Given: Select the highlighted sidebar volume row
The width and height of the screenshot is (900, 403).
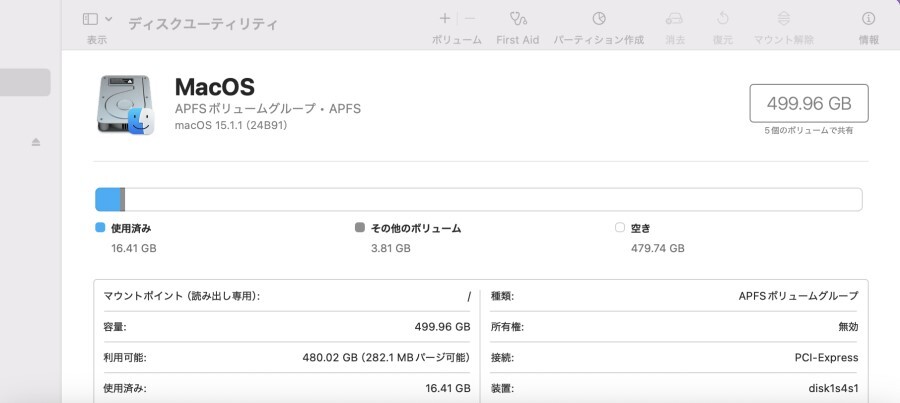Looking at the screenshot, I should click(25, 82).
